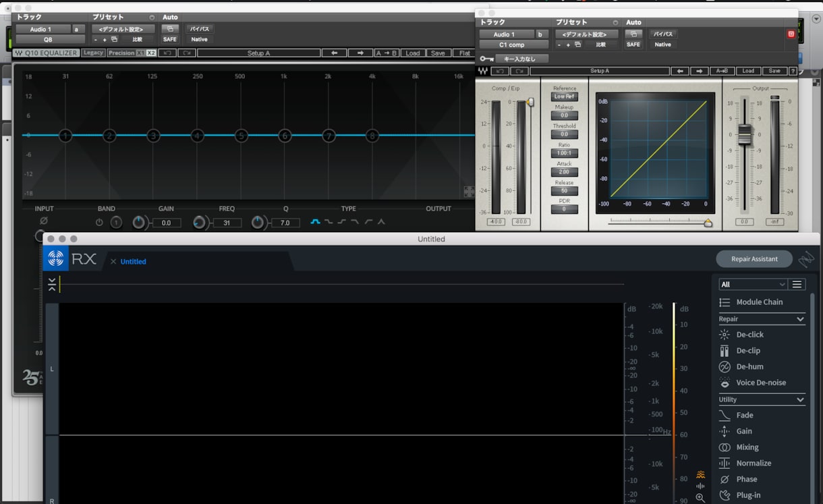Click the key input icon in C1 comp
This screenshot has height=504, width=823.
click(486, 59)
